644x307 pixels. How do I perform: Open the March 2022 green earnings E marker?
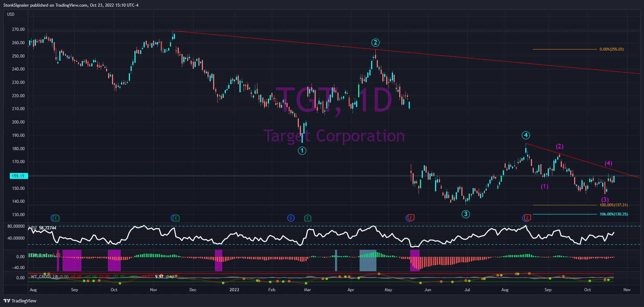coord(308,218)
